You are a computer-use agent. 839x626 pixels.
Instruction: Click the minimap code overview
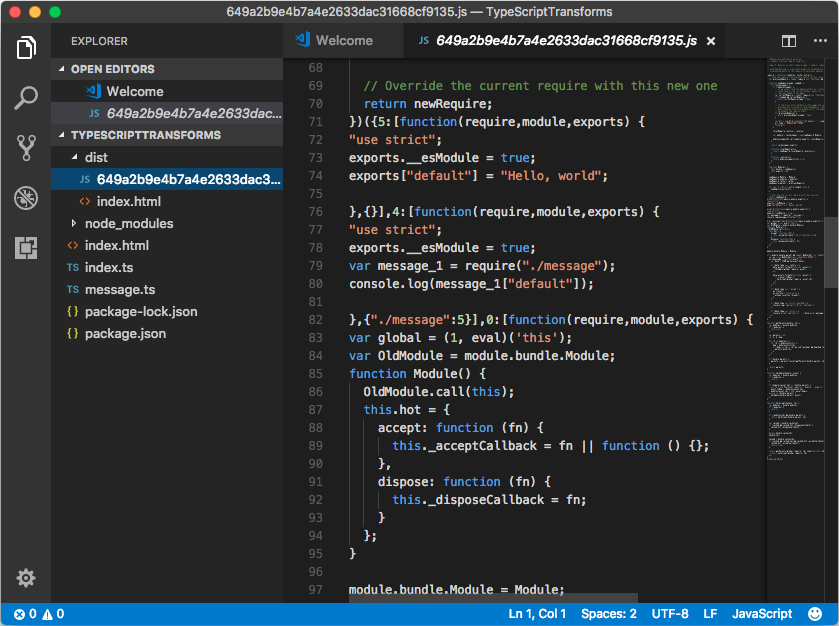coord(796,257)
